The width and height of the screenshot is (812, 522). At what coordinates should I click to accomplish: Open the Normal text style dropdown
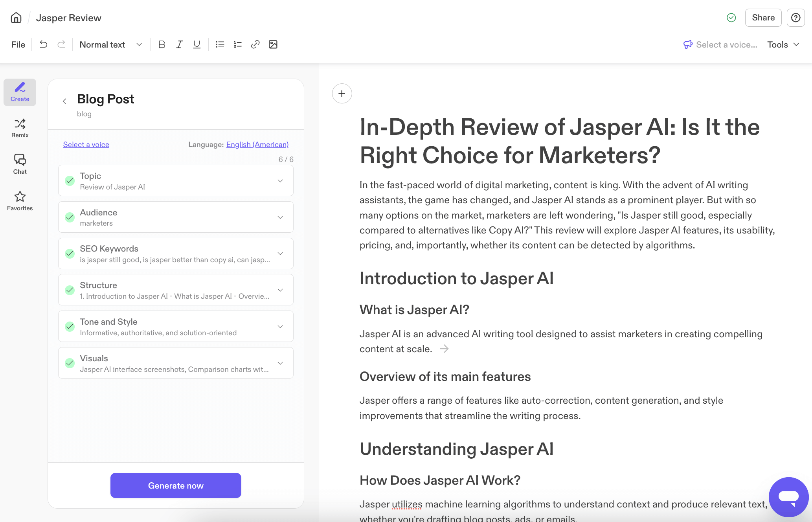click(110, 44)
